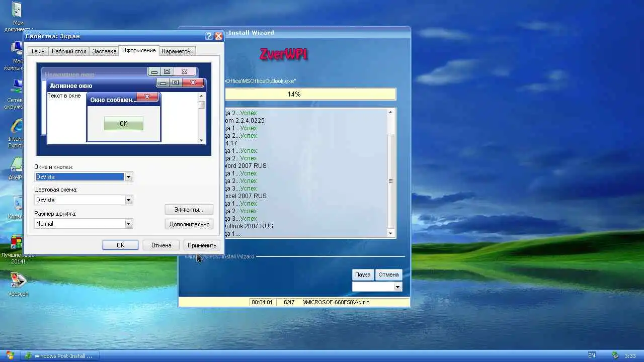Switch to the Темы tab
The image size is (644, 362).
[x=38, y=51]
